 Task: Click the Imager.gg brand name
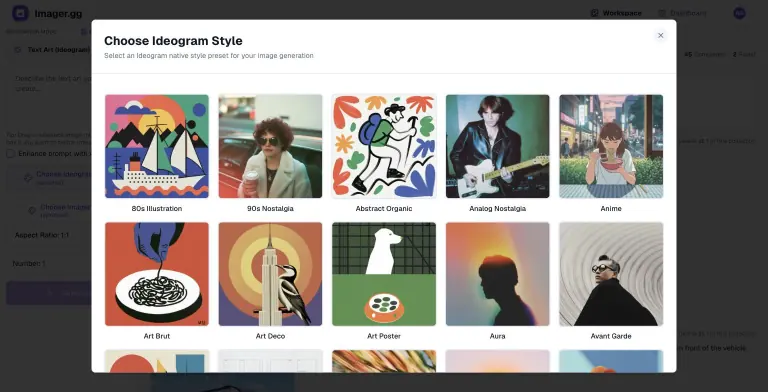pyautogui.click(x=58, y=14)
